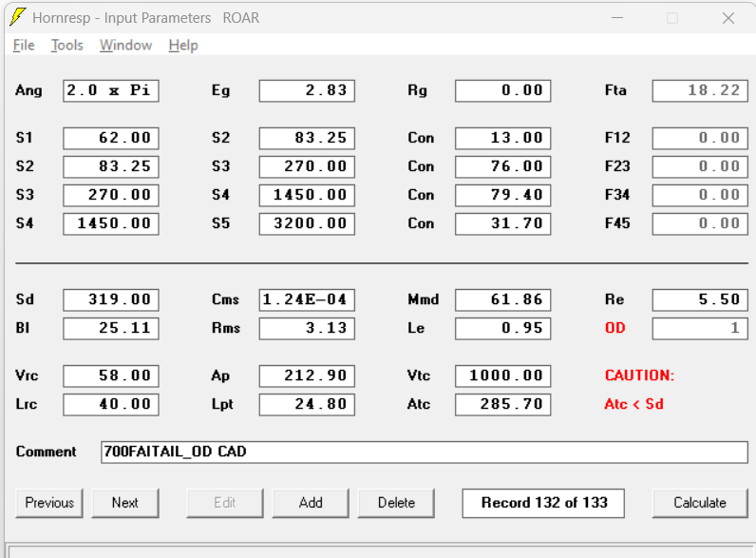The width and height of the screenshot is (756, 558).
Task: Click the Lpt label
Action: click(222, 404)
